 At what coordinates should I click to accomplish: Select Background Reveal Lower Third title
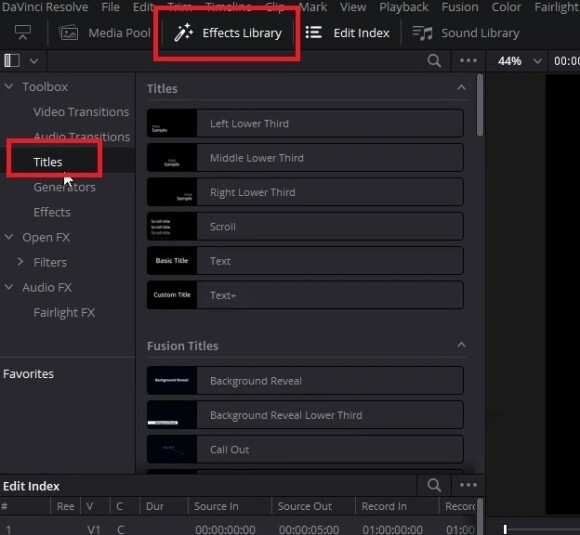[x=305, y=415]
